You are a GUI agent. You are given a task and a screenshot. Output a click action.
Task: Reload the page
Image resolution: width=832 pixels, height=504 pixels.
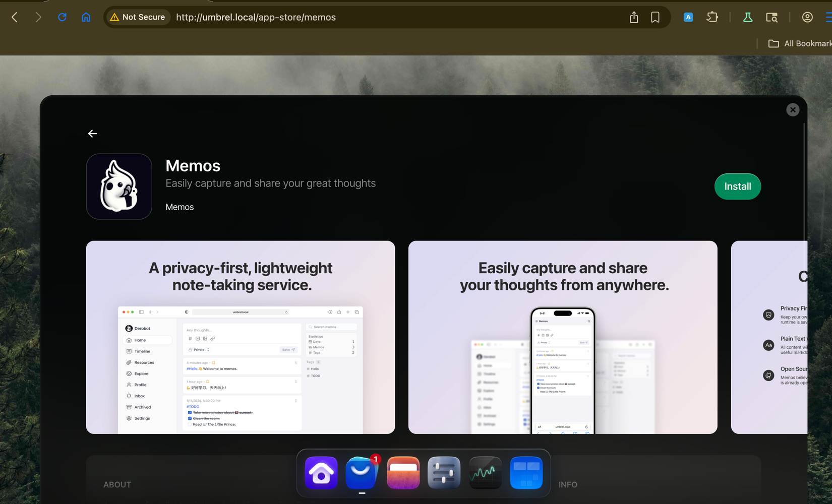(x=62, y=17)
